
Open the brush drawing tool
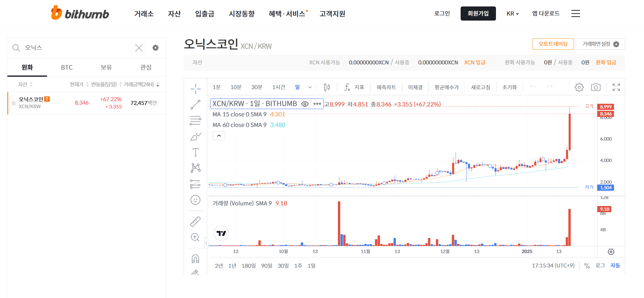[x=195, y=136]
